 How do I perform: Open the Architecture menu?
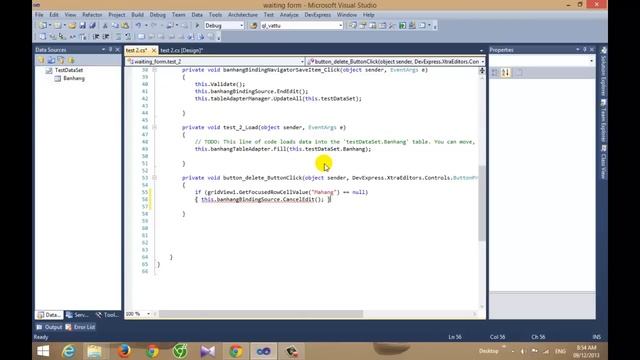tap(243, 15)
